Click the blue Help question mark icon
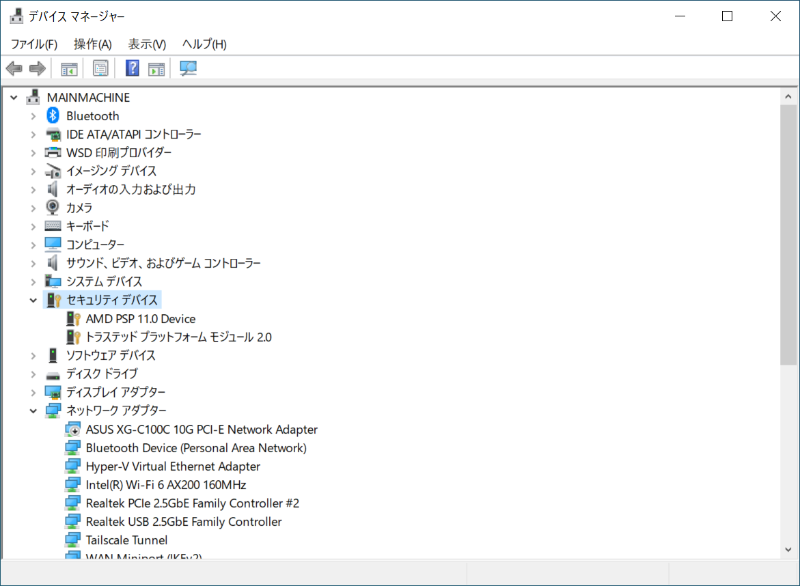This screenshot has height=586, width=800. 132,69
